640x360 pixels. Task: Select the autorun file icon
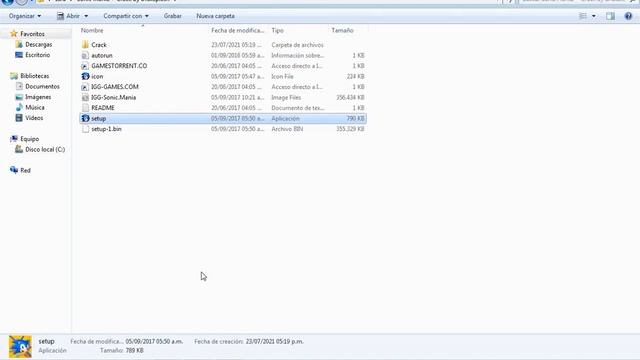(x=85, y=56)
